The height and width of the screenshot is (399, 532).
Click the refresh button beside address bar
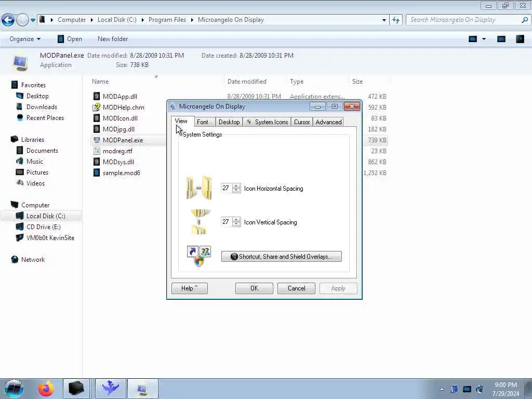[396, 20]
